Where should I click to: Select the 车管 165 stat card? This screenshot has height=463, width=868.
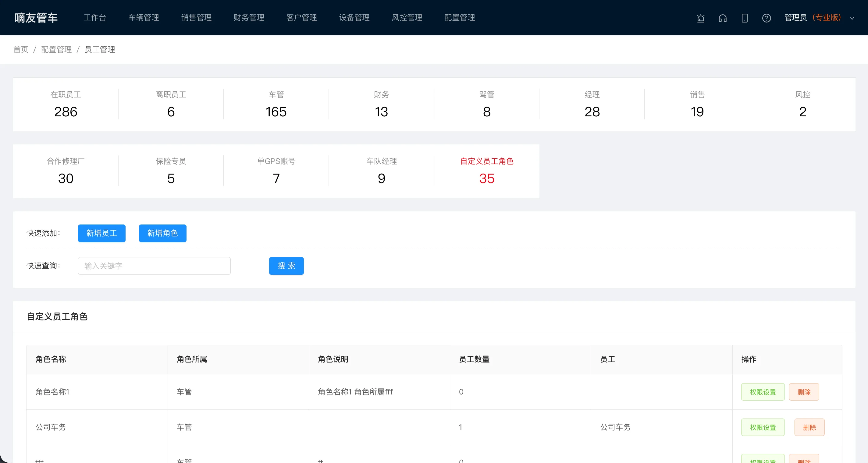(276, 104)
